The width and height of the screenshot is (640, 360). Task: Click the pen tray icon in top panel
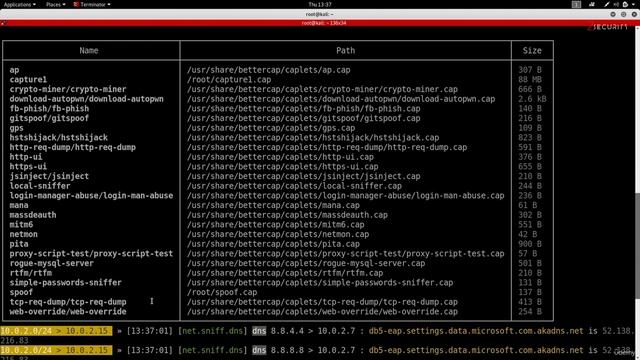click(607, 4)
